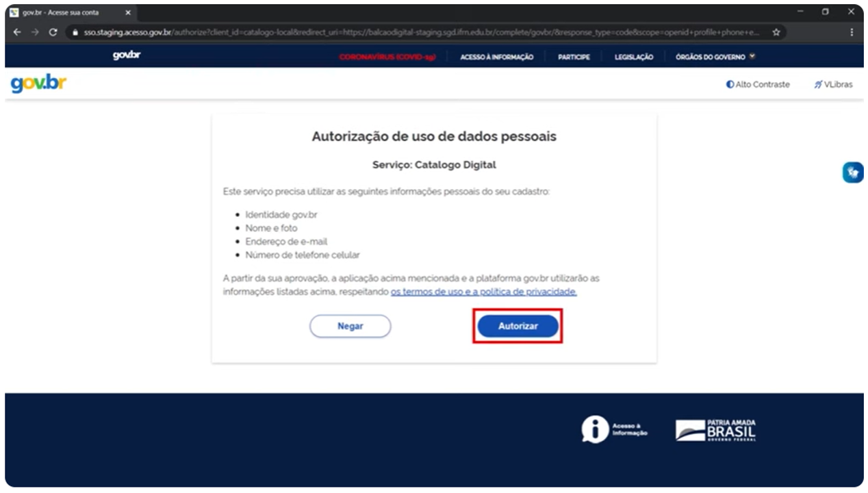Click the Negar button
Screen dimensions: 868x493
click(x=350, y=327)
